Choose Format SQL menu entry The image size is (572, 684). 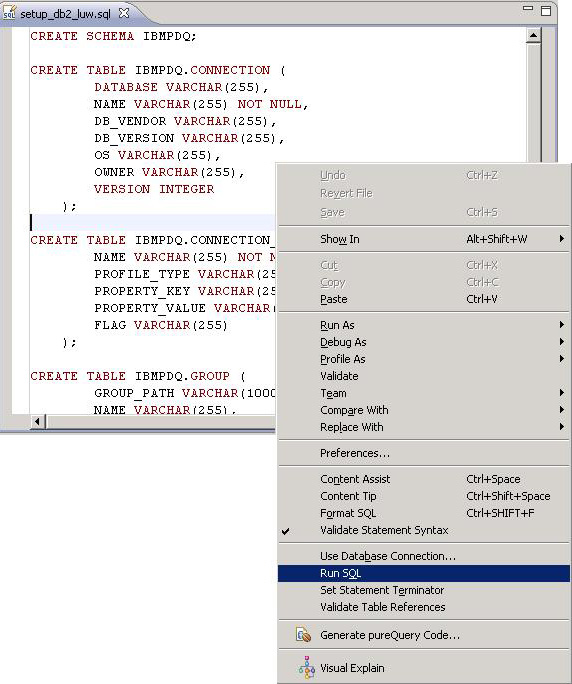tap(424, 513)
